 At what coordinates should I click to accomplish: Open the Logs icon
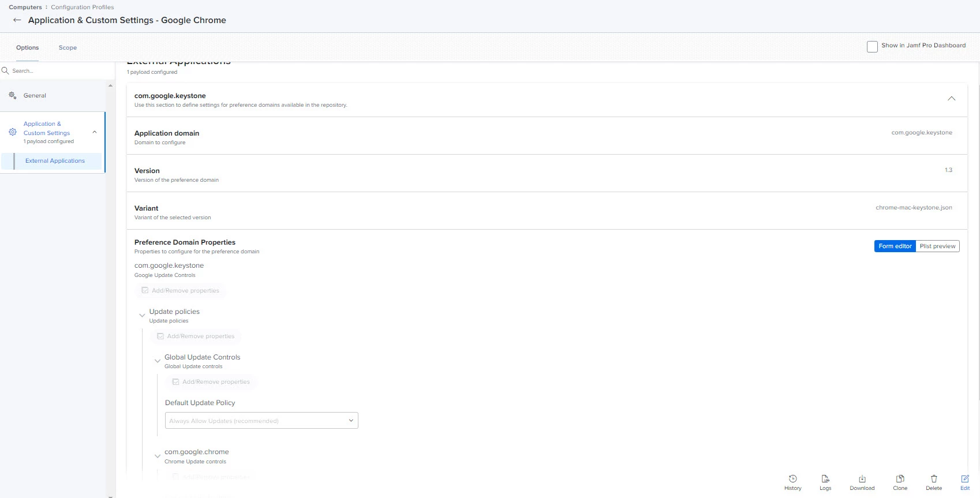825,479
